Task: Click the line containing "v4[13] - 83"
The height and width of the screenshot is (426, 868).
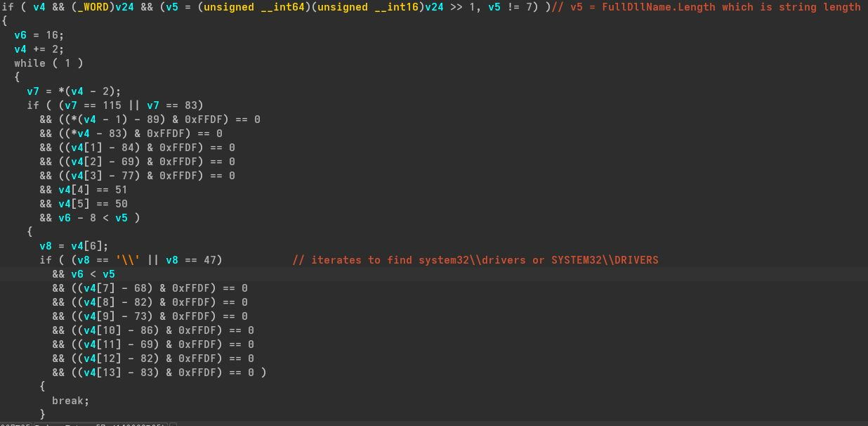Action: pyautogui.click(x=159, y=373)
